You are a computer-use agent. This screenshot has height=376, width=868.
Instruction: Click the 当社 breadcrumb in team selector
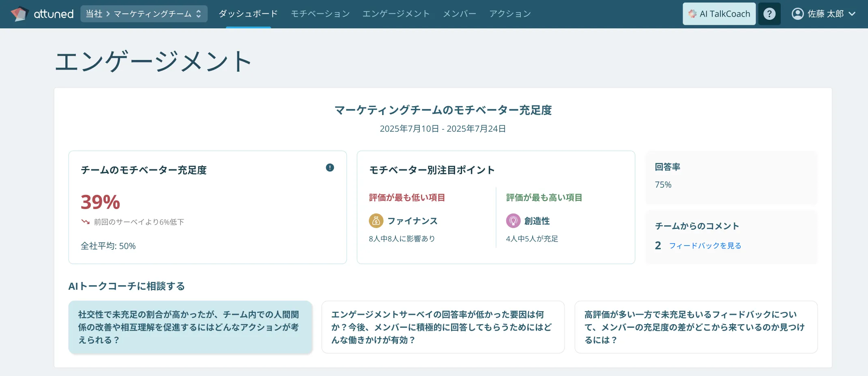click(x=94, y=14)
